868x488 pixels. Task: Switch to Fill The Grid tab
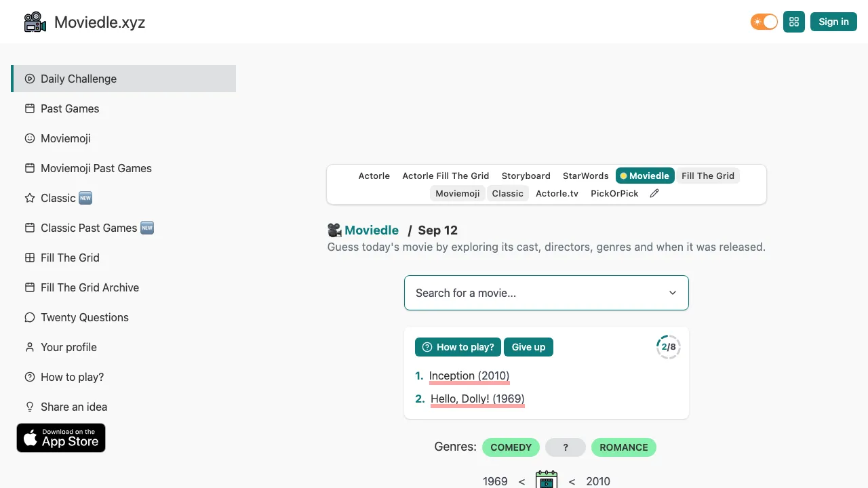tap(708, 176)
